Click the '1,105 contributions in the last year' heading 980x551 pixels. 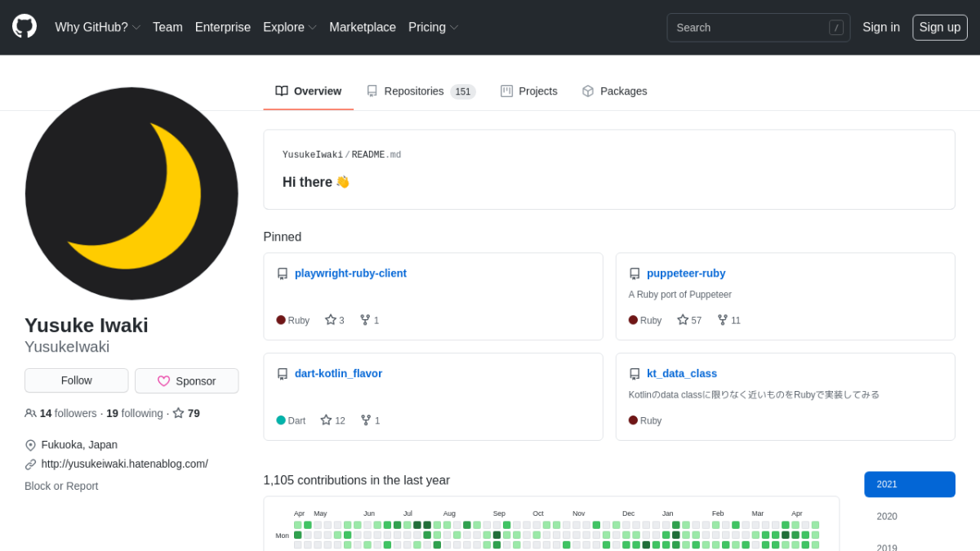tap(356, 480)
